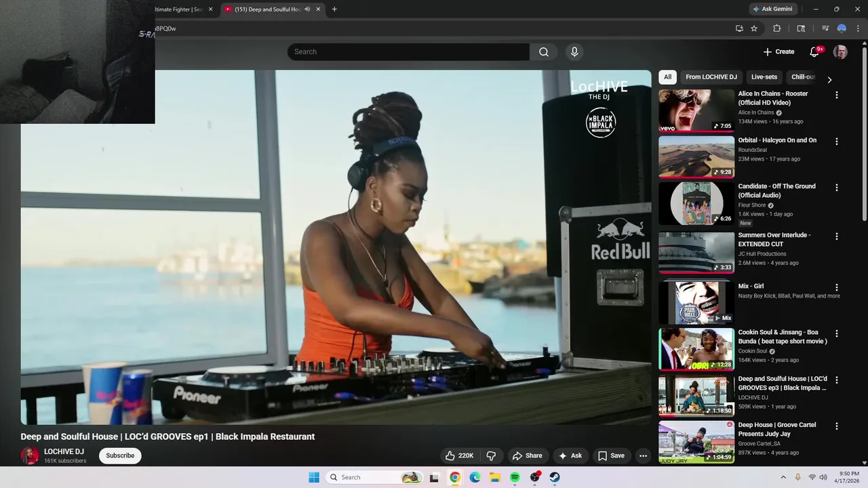Click the Share button

[x=527, y=455]
